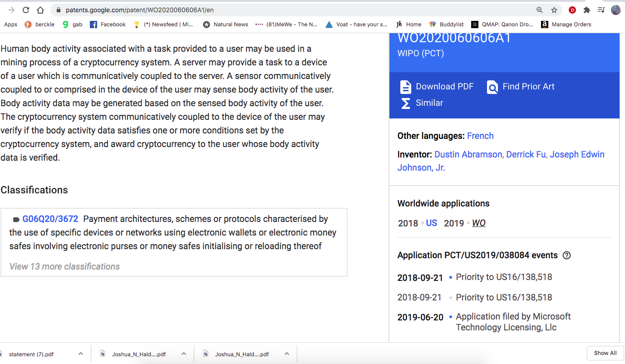Bookmark this page with the star icon

coord(554,10)
